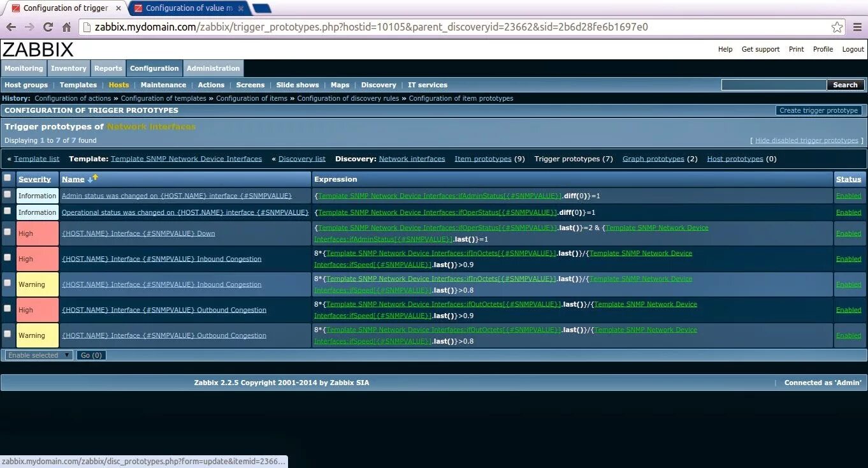
Task: Open Interface Down trigger prototype
Action: tap(138, 233)
